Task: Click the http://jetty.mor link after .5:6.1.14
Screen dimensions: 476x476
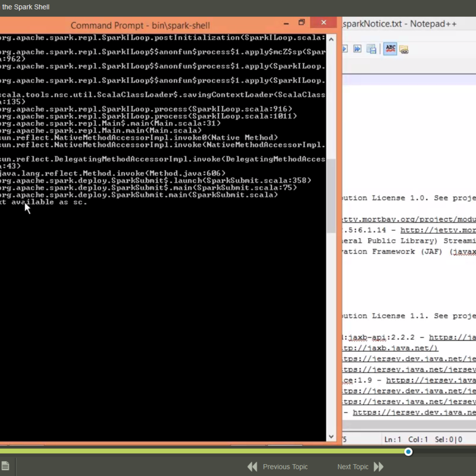Action: coord(438,230)
